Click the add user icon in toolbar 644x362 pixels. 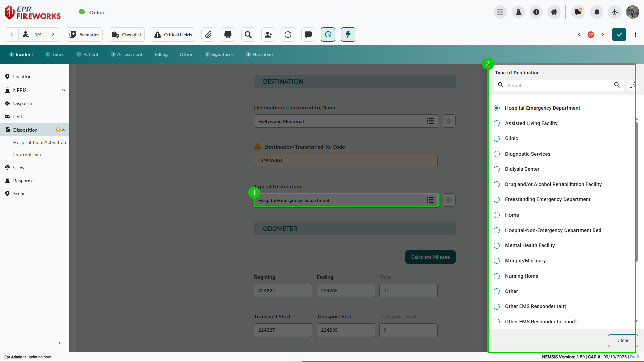[268, 35]
